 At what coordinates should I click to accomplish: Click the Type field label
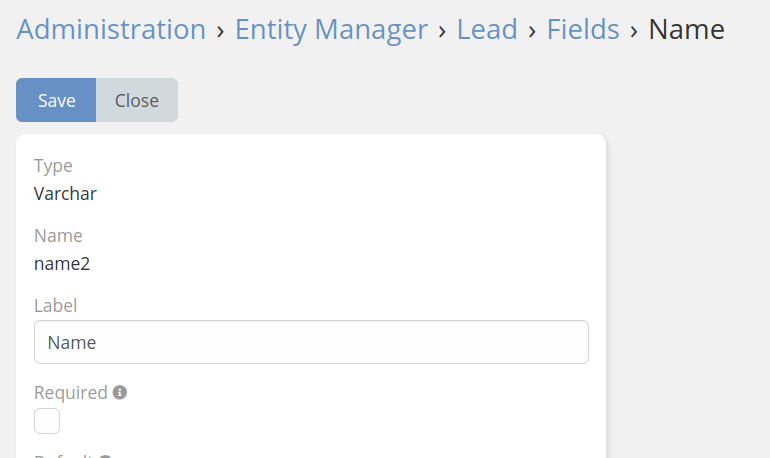click(53, 166)
